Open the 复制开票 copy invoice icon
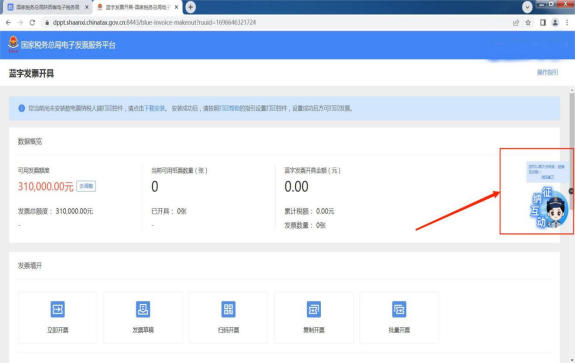575x363 pixels. (x=314, y=309)
